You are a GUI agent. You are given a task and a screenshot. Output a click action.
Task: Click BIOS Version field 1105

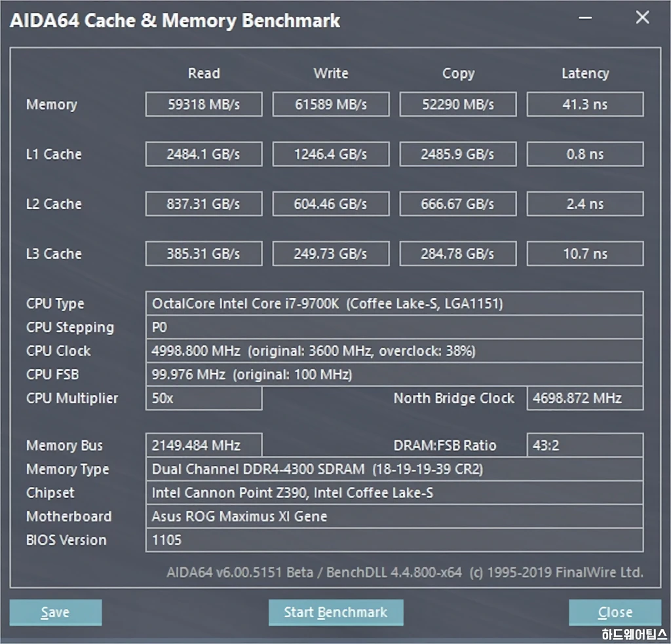click(394, 540)
